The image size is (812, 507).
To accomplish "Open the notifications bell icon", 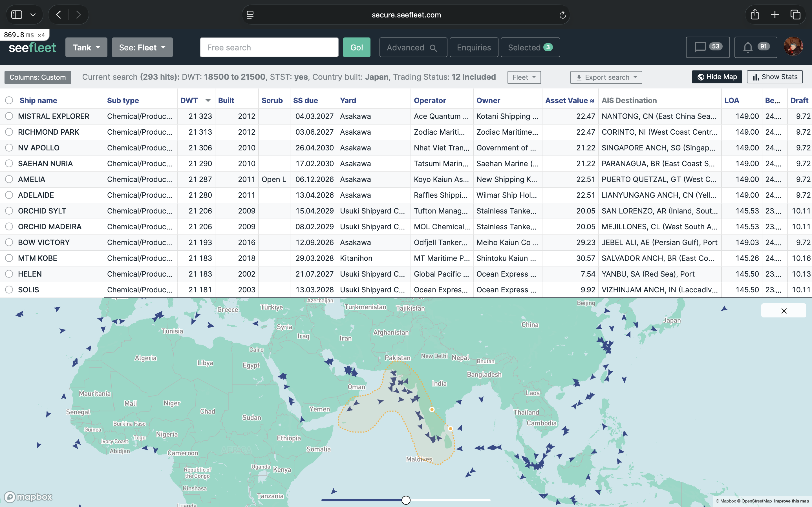I will [x=755, y=47].
